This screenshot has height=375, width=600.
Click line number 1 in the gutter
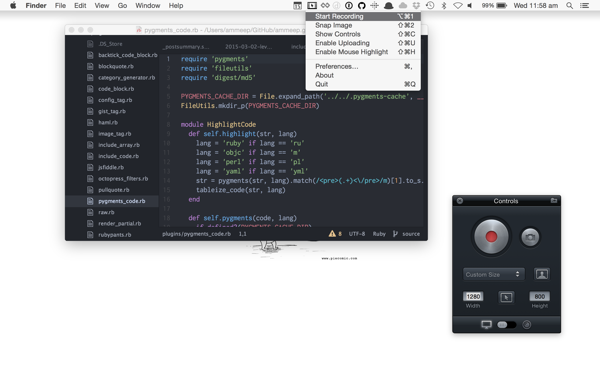168,59
